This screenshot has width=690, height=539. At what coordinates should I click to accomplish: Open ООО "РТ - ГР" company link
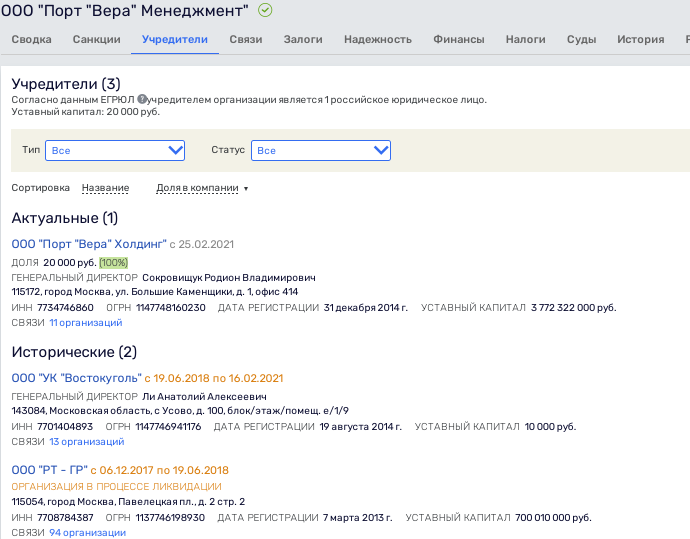[x=49, y=470]
